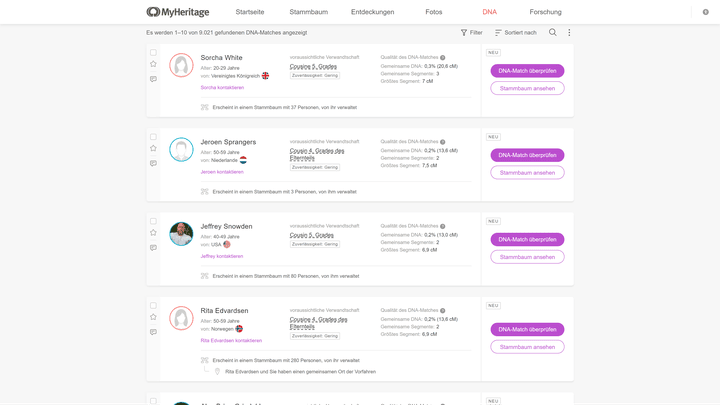
Task: Tick the checkbox for Jeroen Sprangers
Action: [153, 137]
